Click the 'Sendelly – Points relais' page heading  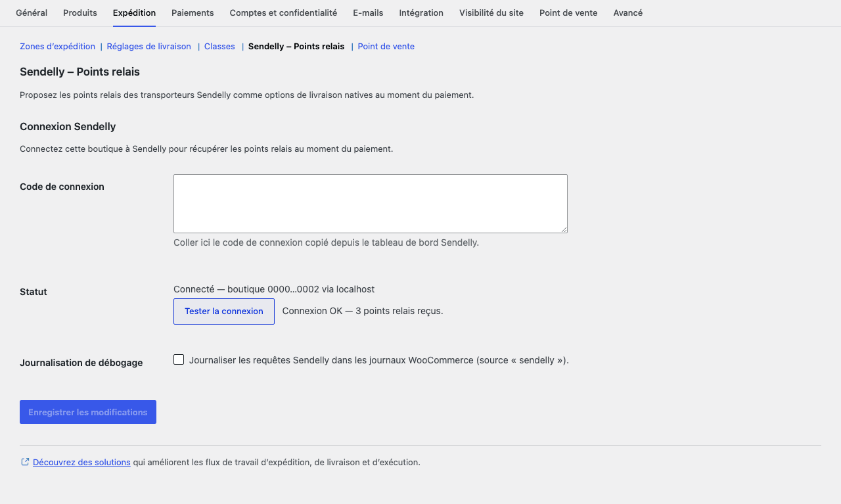[80, 72]
